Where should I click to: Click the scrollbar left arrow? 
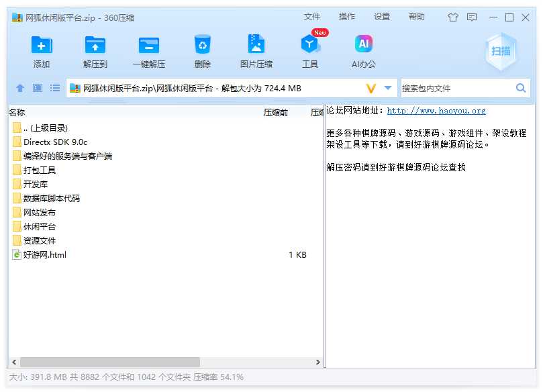pos(14,362)
